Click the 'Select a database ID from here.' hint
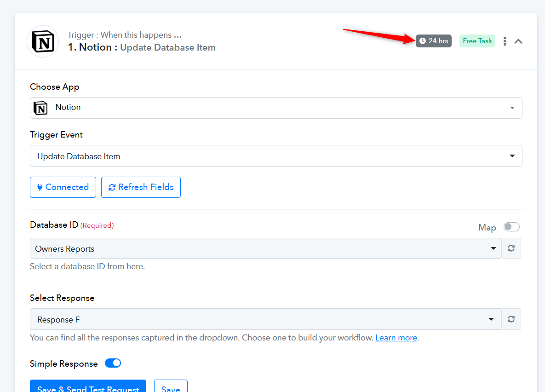This screenshot has width=545, height=392. 87,266
